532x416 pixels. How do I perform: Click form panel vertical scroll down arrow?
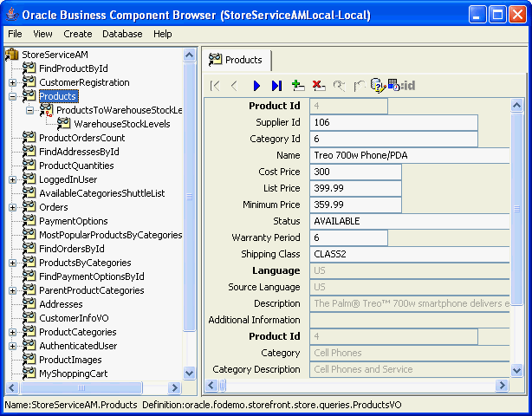pos(516,370)
